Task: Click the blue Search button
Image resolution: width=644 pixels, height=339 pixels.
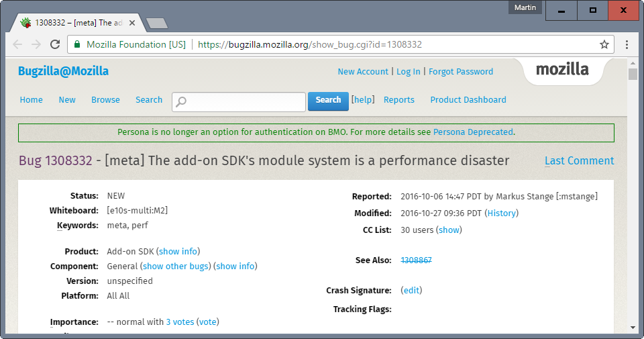Action: (x=328, y=101)
